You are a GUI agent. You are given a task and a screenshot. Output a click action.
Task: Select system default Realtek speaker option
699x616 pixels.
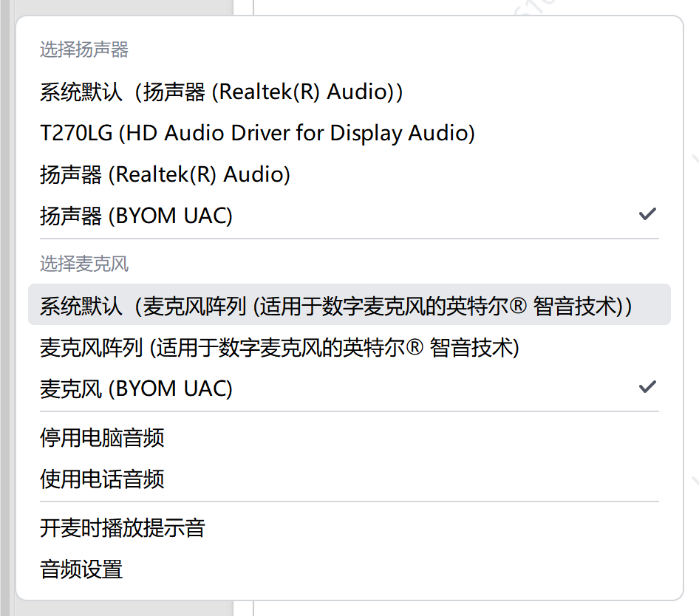(x=222, y=92)
